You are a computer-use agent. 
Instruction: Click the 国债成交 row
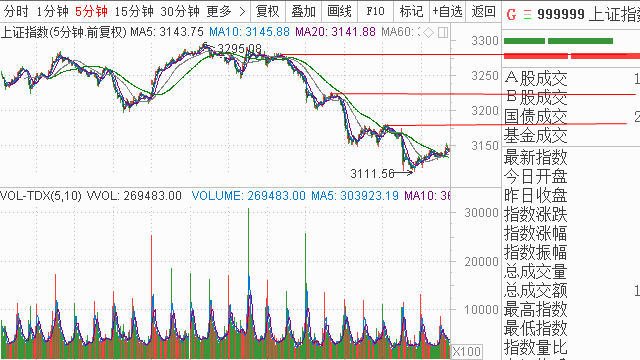pyautogui.click(x=571, y=116)
